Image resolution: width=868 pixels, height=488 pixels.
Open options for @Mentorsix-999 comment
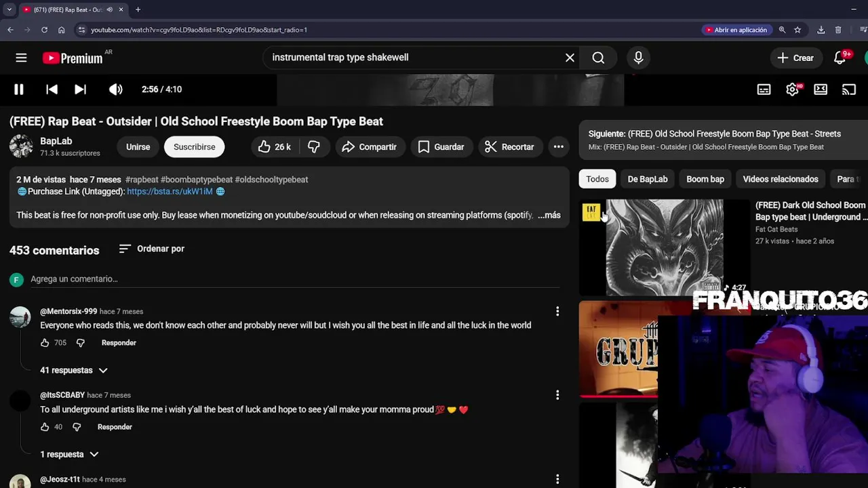tap(557, 311)
